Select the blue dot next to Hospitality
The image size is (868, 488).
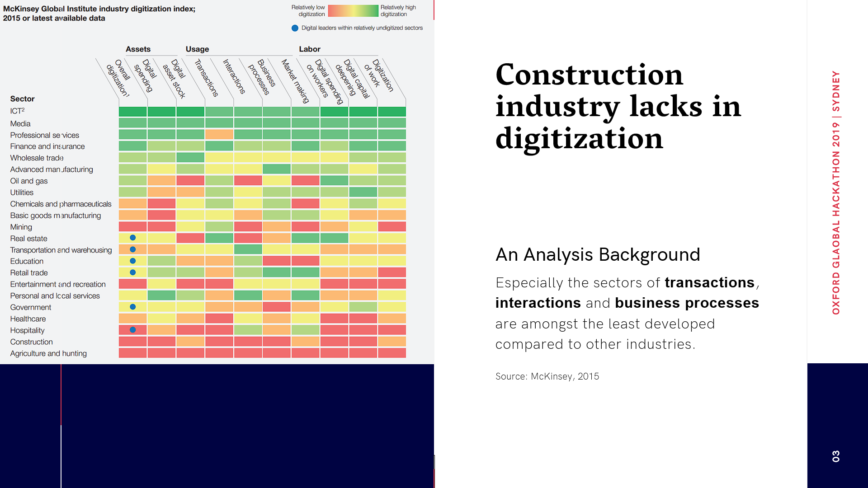pyautogui.click(x=133, y=329)
